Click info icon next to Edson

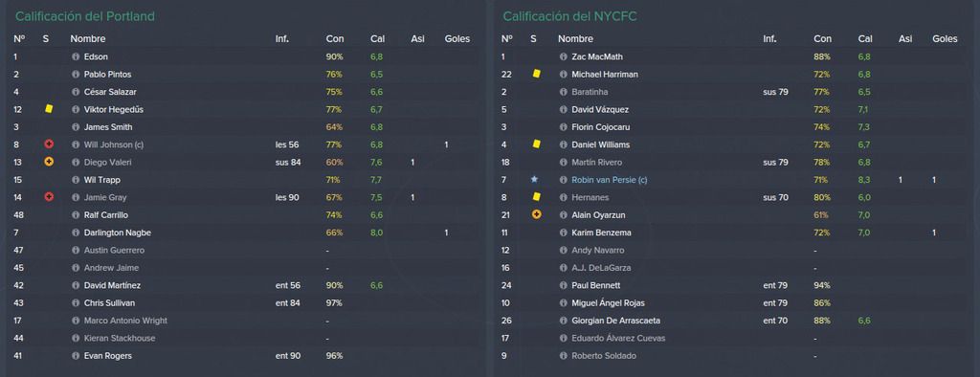(x=76, y=56)
